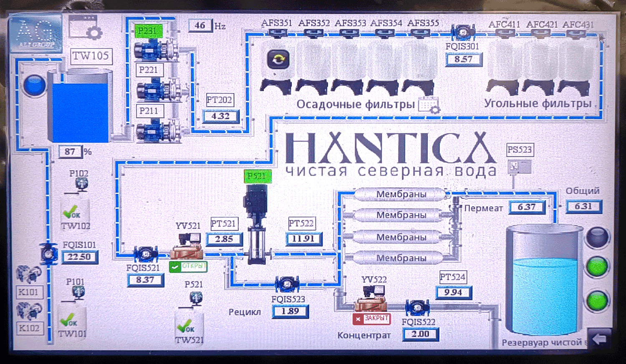Go back using the arrow button
Screen dimensions: 626x364
point(600,339)
